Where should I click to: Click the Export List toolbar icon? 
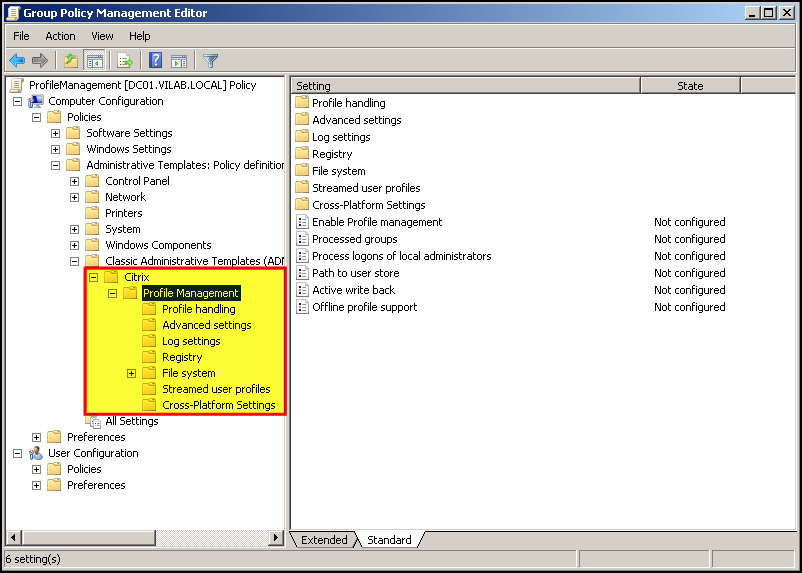pos(124,60)
